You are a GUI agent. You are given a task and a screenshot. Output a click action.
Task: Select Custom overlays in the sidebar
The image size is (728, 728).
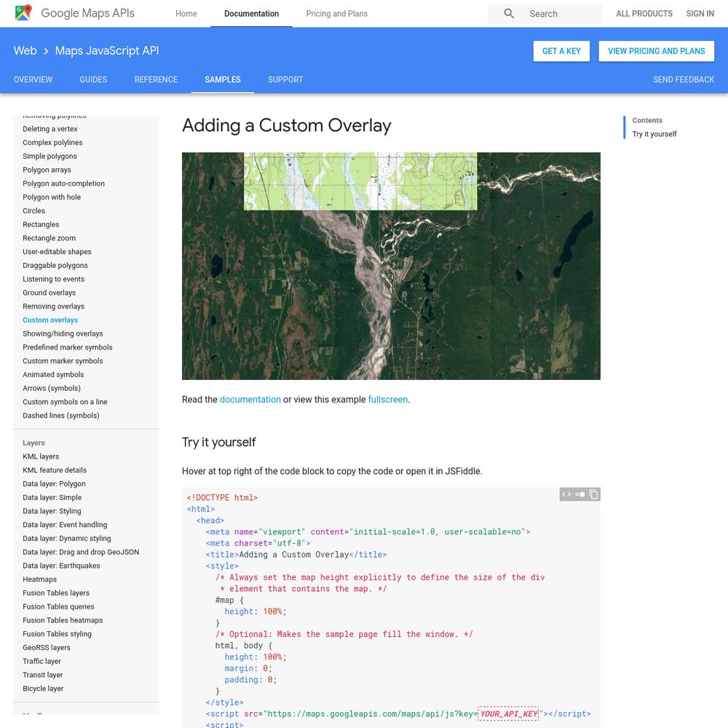pos(50,320)
